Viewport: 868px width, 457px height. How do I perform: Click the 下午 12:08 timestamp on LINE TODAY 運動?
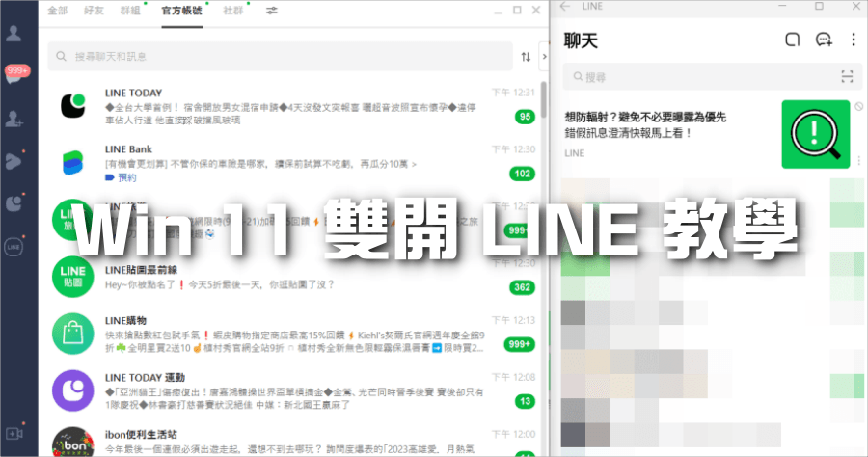[x=513, y=377]
